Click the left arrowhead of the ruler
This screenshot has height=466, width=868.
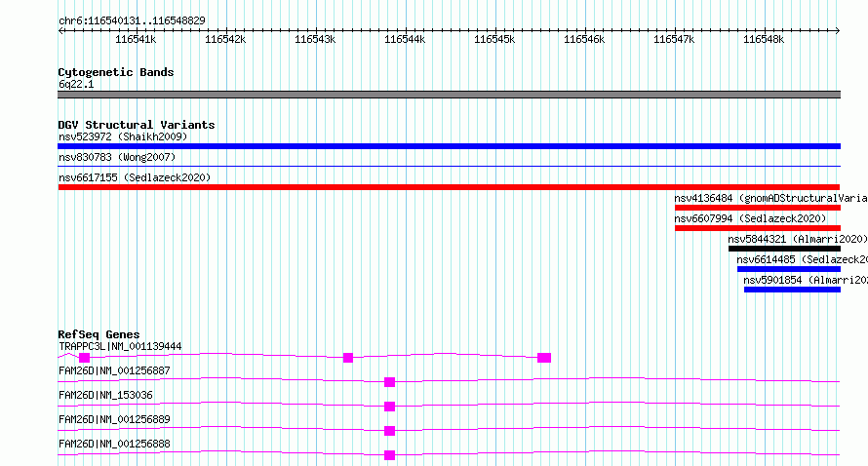[x=60, y=31]
